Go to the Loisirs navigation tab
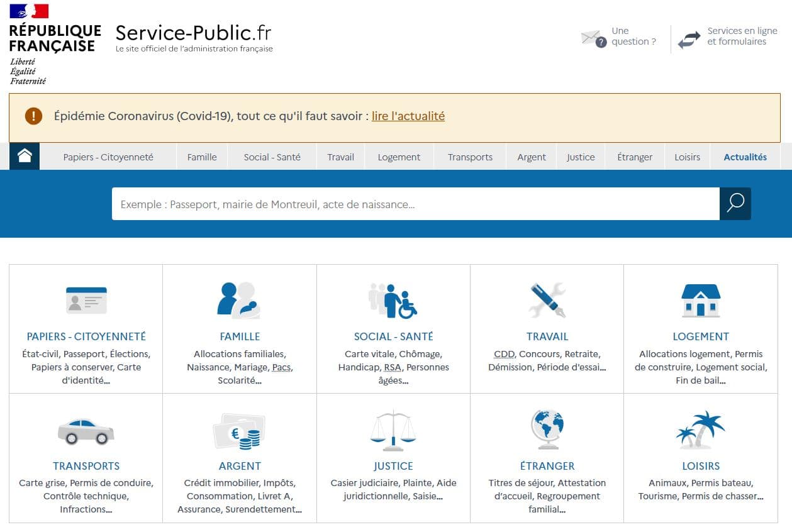792x532 pixels. [687, 157]
